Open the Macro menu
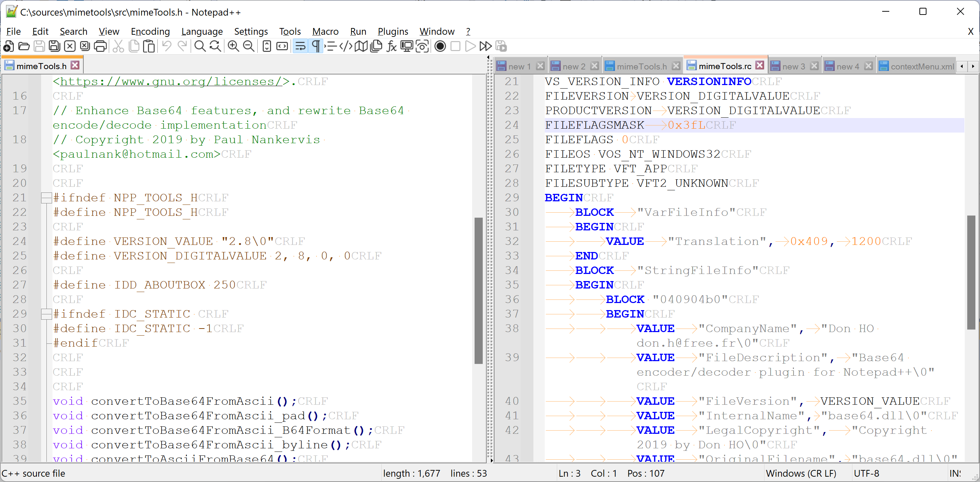The height and width of the screenshot is (482, 980). [x=325, y=31]
